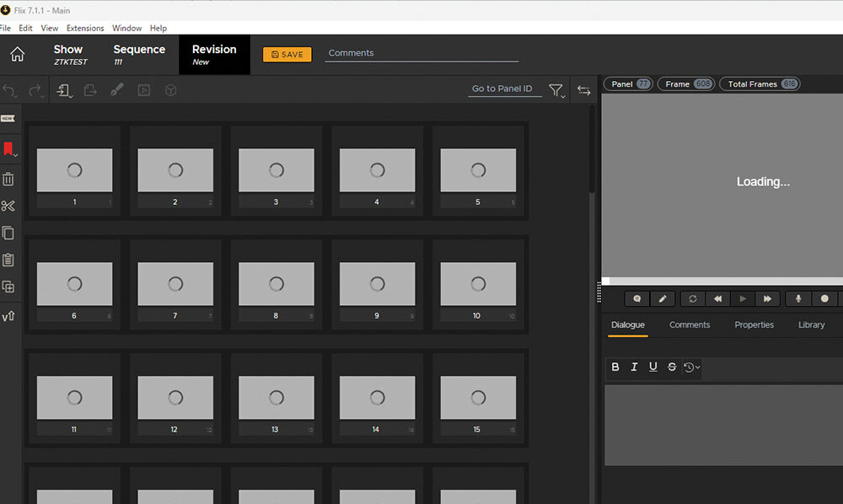Select panel 10 thumbnail
This screenshot has width=843, height=504.
(478, 285)
